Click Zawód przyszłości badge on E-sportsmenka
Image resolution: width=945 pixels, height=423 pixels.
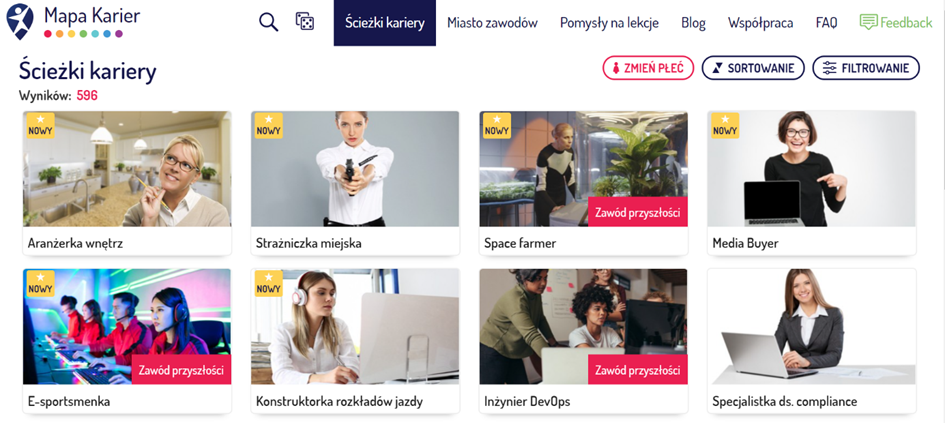point(181,369)
